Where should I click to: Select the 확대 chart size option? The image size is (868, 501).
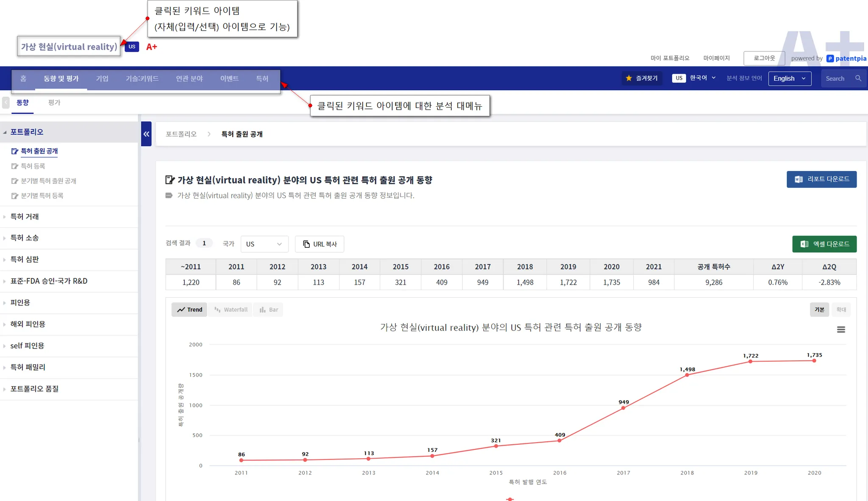(841, 310)
